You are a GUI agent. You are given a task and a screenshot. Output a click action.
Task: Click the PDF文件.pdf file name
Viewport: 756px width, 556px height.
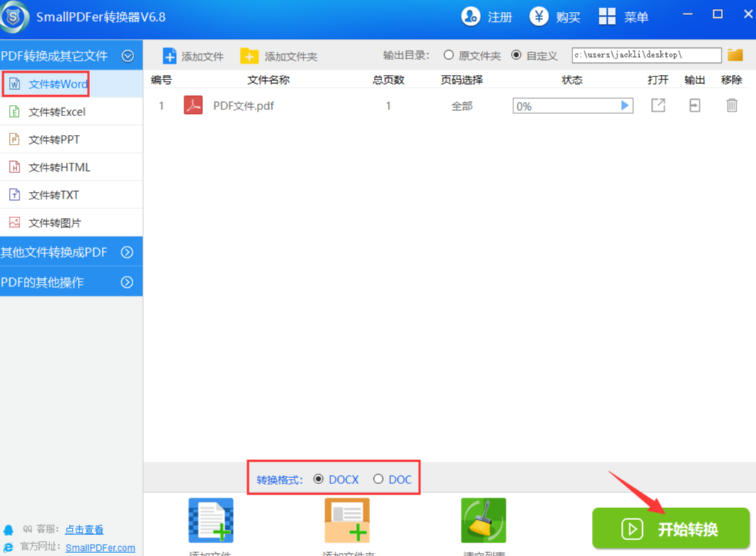[x=244, y=106]
